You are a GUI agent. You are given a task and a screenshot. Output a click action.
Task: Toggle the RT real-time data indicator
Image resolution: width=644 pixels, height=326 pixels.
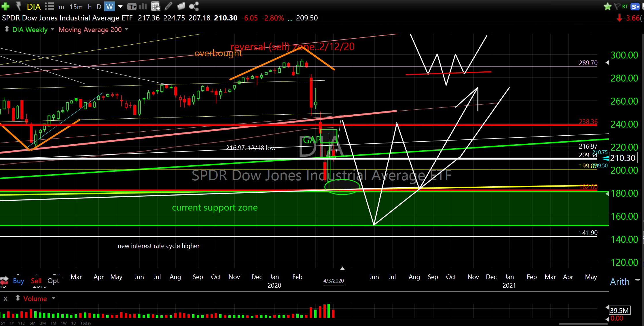[x=625, y=6]
